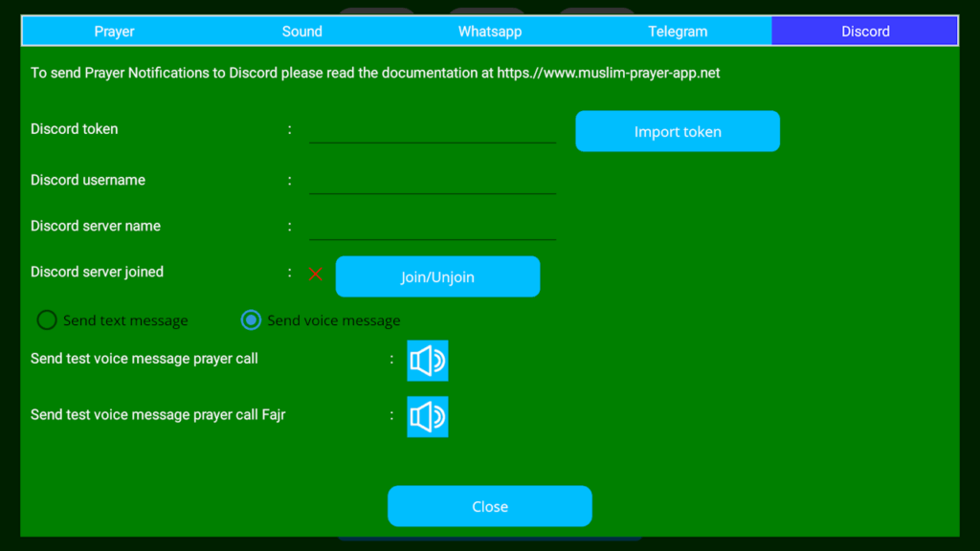The height and width of the screenshot is (551, 980).
Task: Focus the Discord server name input field
Action: 433,228
